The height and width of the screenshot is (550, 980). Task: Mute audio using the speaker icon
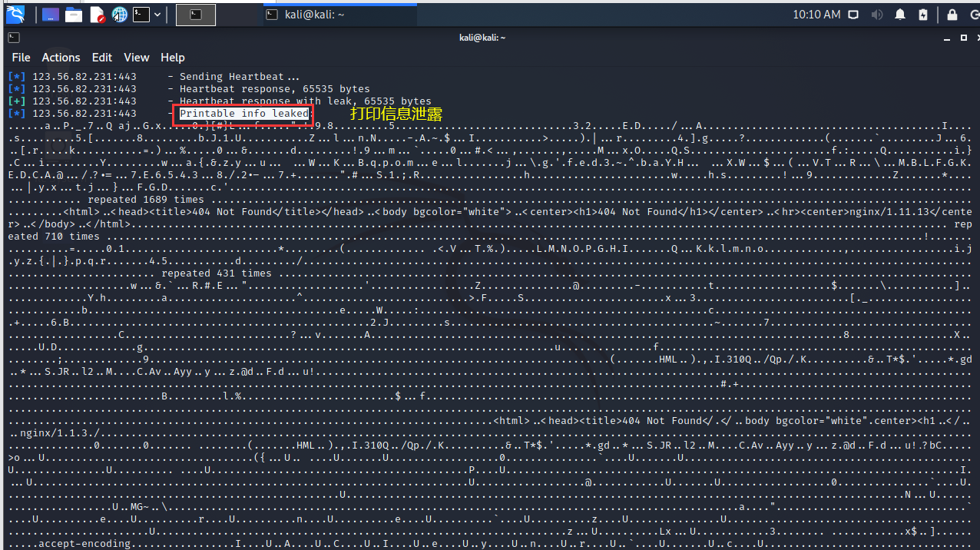point(876,14)
